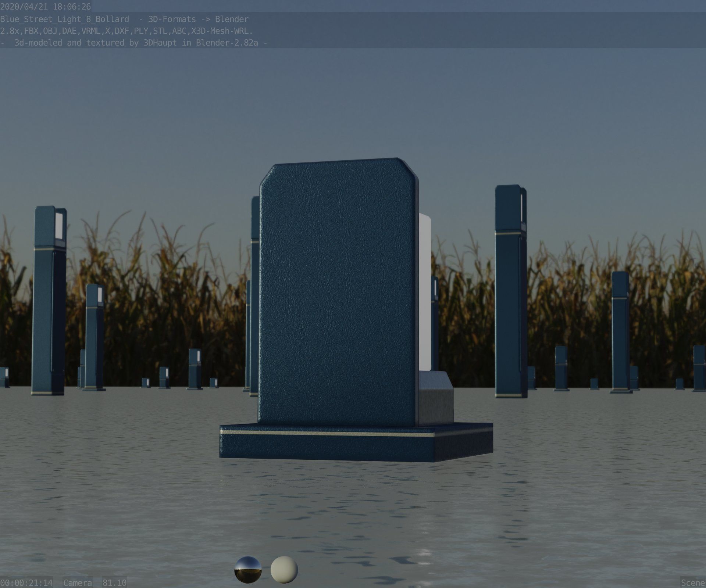Click the second-tallest bollard on the left
The image size is (706, 588).
coord(95,336)
